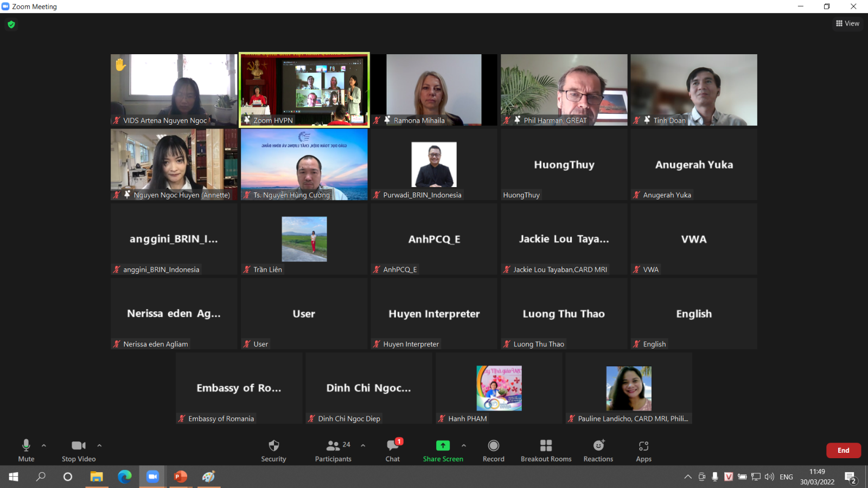Open the Chat panel
868x488 pixels.
[393, 446]
